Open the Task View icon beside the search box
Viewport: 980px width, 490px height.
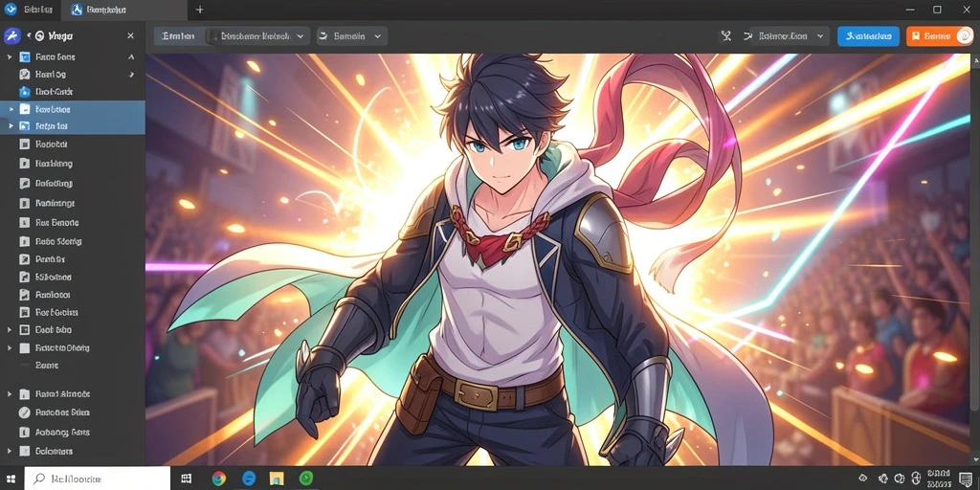point(187,479)
